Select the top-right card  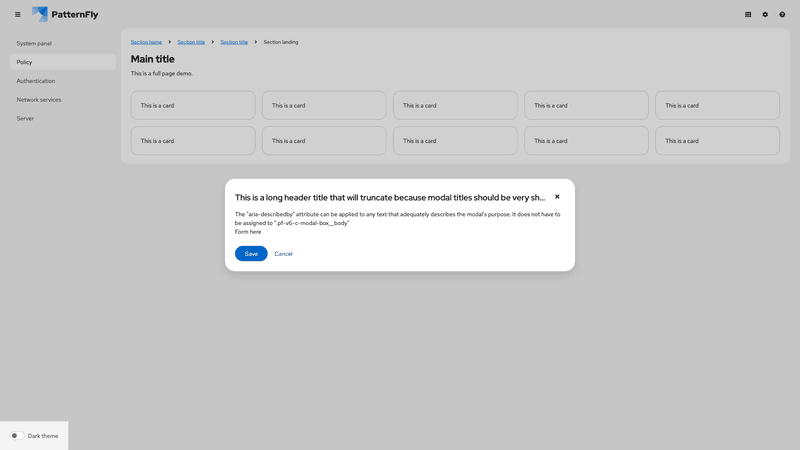pyautogui.click(x=717, y=105)
